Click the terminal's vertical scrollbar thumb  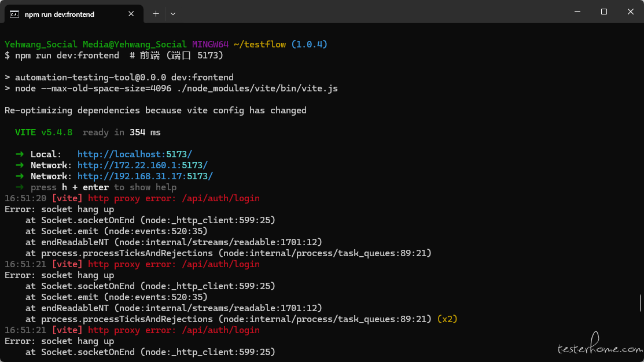point(641,302)
